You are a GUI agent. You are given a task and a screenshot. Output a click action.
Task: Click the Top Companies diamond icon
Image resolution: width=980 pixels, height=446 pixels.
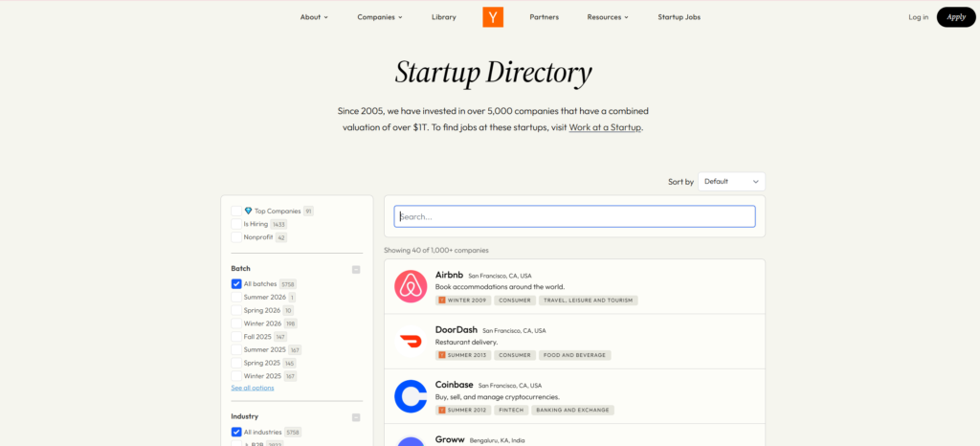[248, 211]
